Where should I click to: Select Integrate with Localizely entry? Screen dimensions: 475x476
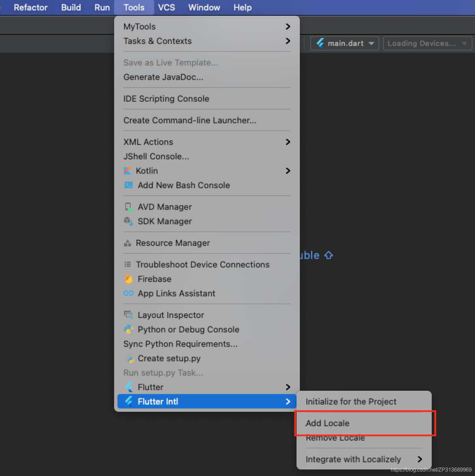(364, 459)
